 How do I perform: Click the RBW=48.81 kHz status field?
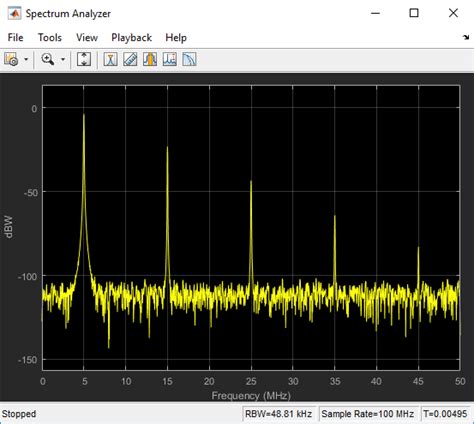278,414
